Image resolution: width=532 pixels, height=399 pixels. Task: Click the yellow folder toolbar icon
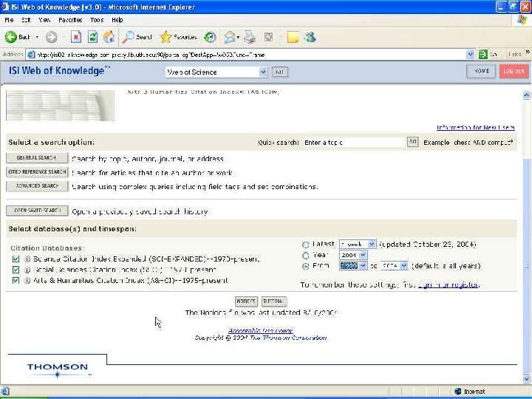[x=293, y=37]
